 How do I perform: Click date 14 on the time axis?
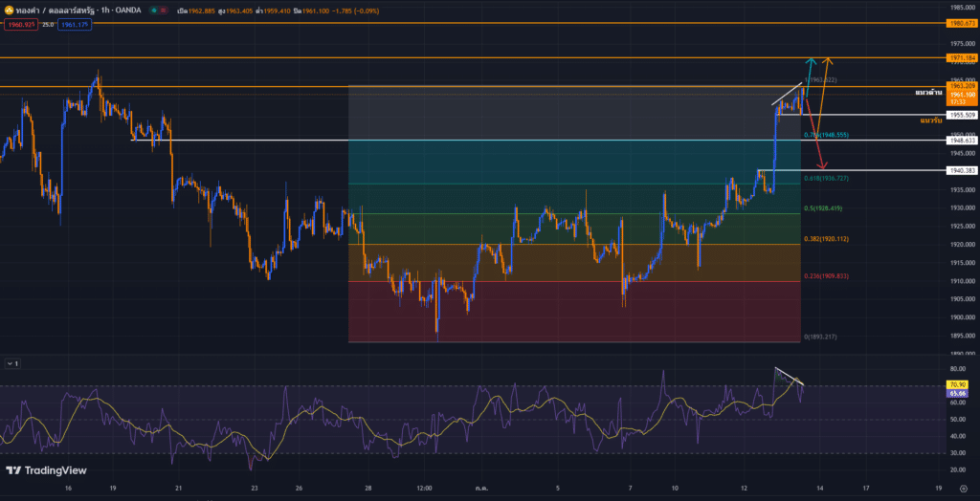tap(819, 488)
